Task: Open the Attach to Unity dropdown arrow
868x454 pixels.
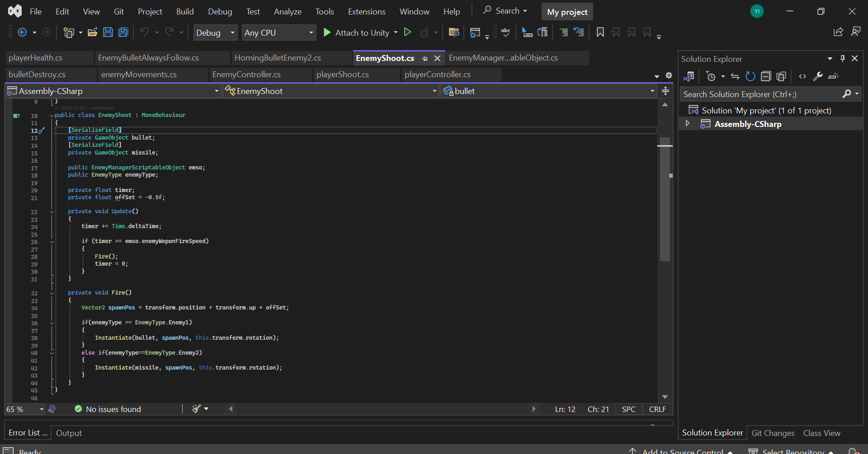Action: click(x=396, y=33)
